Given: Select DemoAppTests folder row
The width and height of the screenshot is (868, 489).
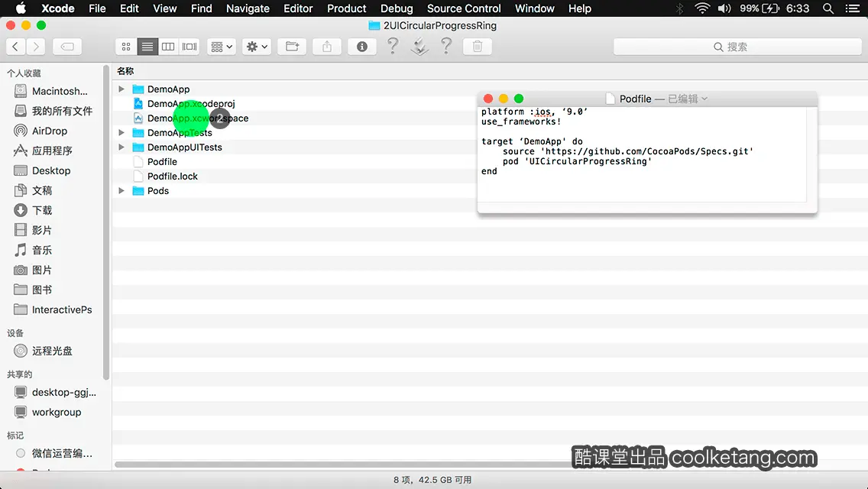Looking at the screenshot, I should click(x=180, y=132).
